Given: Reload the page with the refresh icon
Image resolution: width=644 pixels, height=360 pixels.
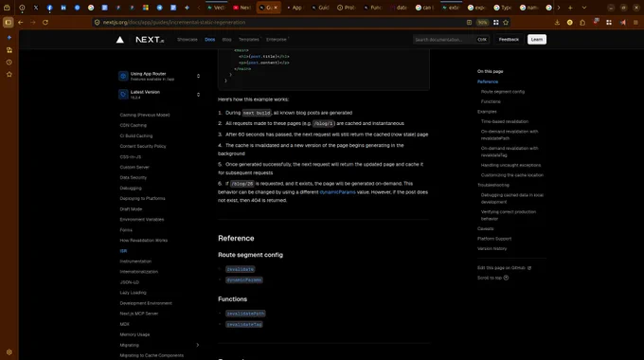Looking at the screenshot, I should pos(45,22).
